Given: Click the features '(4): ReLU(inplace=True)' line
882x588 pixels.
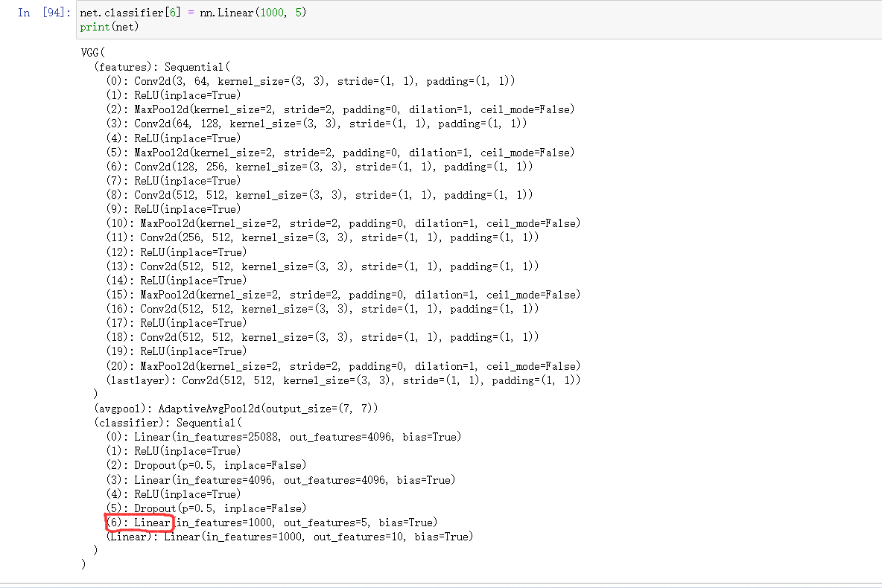Looking at the screenshot, I should point(174,138).
